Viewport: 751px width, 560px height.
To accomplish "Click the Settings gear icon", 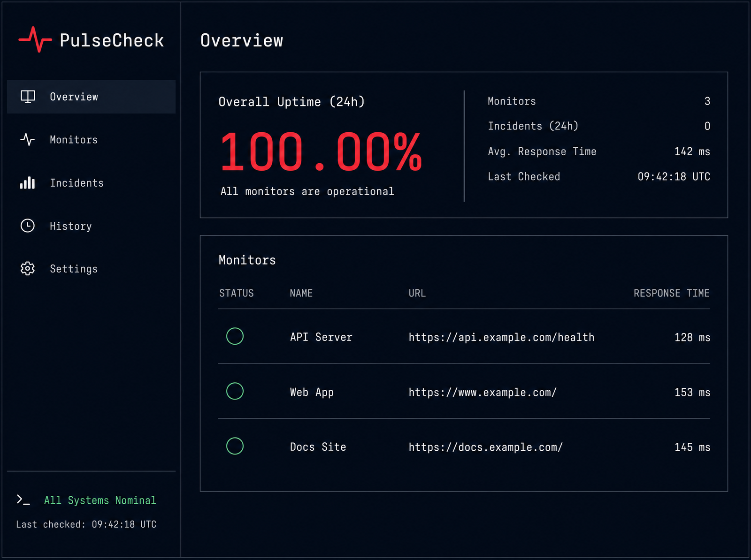I will [x=28, y=268].
